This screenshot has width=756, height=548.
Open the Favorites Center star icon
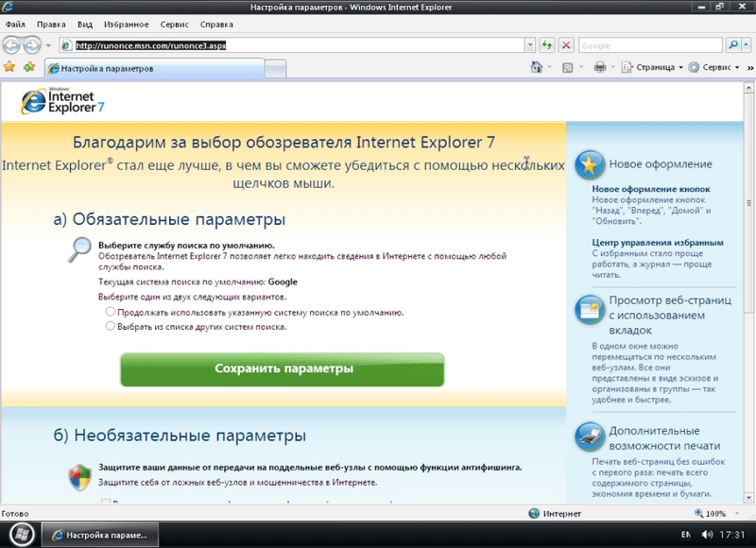pyautogui.click(x=9, y=67)
